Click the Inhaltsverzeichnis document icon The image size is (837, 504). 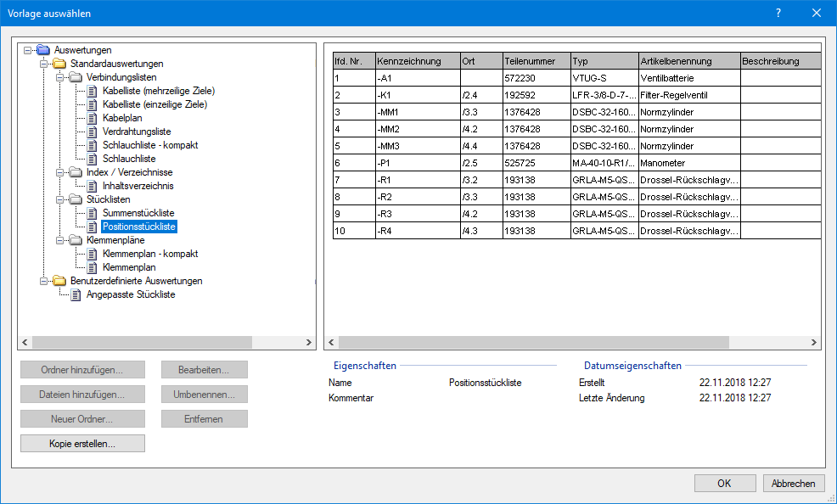point(93,186)
